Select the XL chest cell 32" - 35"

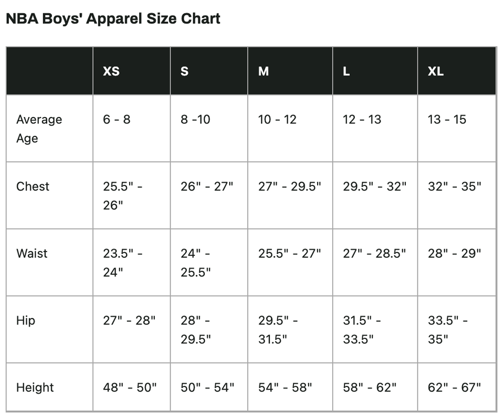(x=455, y=186)
